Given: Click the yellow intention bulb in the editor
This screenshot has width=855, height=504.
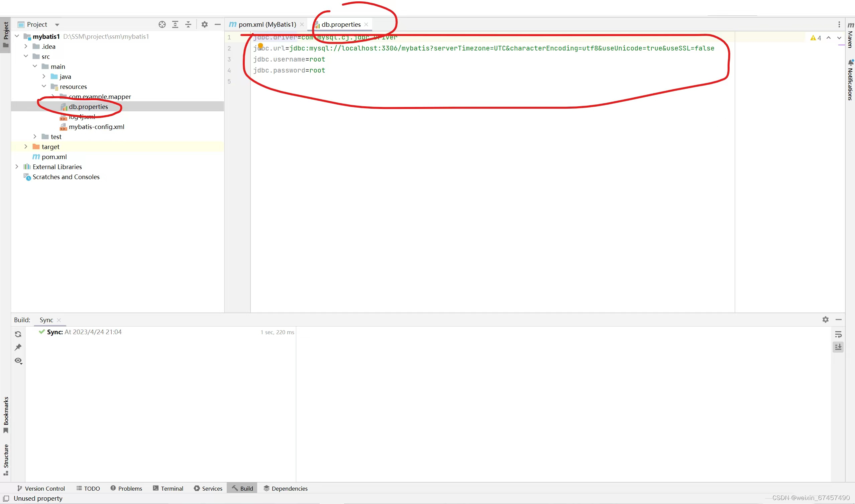Looking at the screenshot, I should [x=260, y=45].
